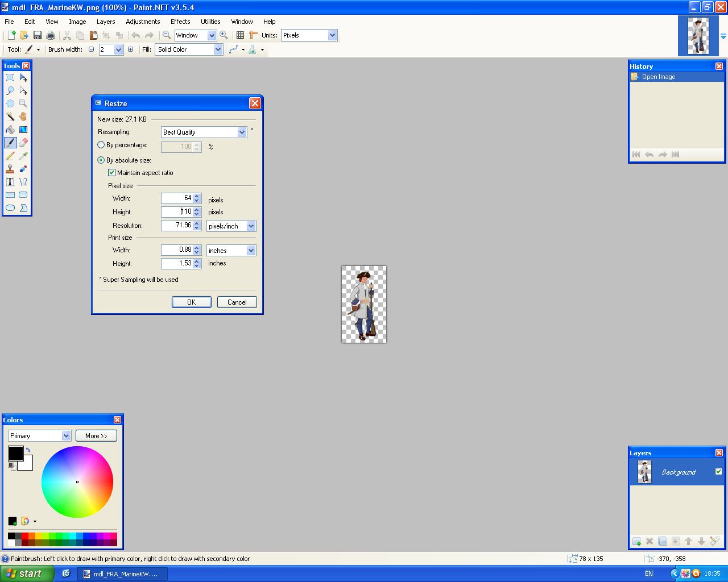This screenshot has width=728, height=582.
Task: Click the Windows start button
Action: (x=27, y=573)
